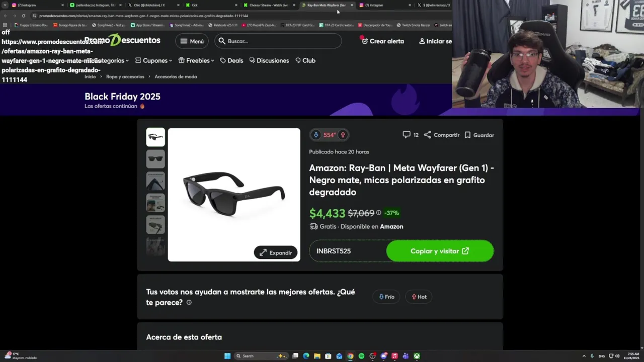644x362 pixels.
Task: Select the second product thumbnail
Action: [155, 159]
